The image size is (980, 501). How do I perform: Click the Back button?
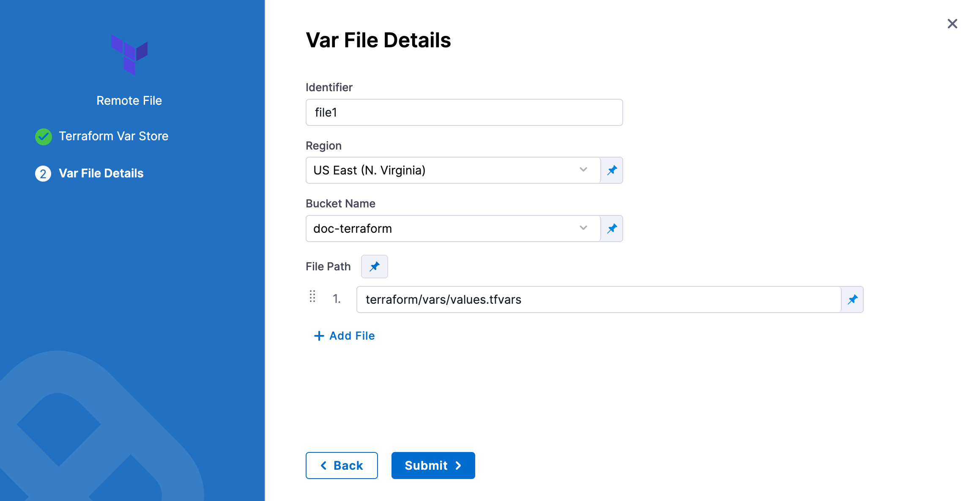(x=342, y=466)
